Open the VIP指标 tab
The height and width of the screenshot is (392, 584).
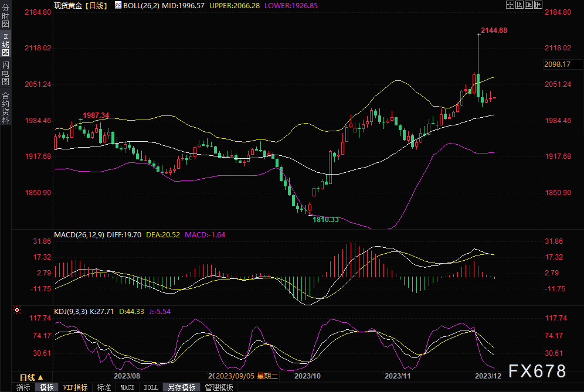tap(75, 387)
